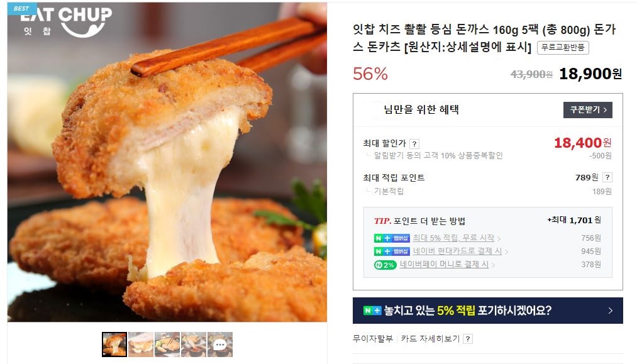Viewport: 637px width, 364px height.
Task: Select the second product thumbnail
Action: 141,345
